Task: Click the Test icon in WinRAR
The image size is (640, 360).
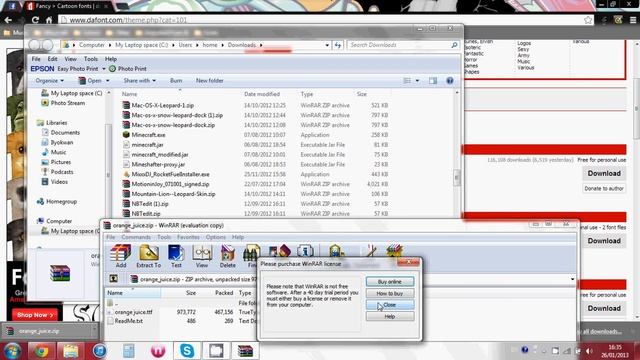Action: point(176,256)
